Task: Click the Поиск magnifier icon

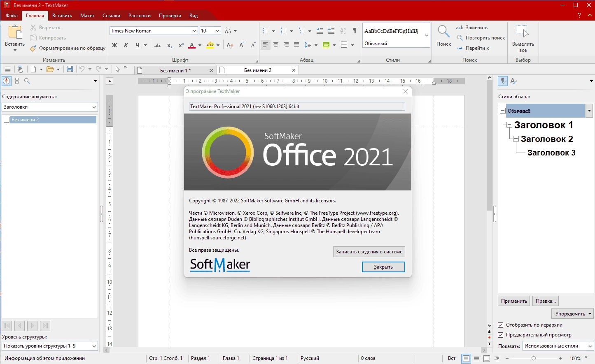Action: 443,32
